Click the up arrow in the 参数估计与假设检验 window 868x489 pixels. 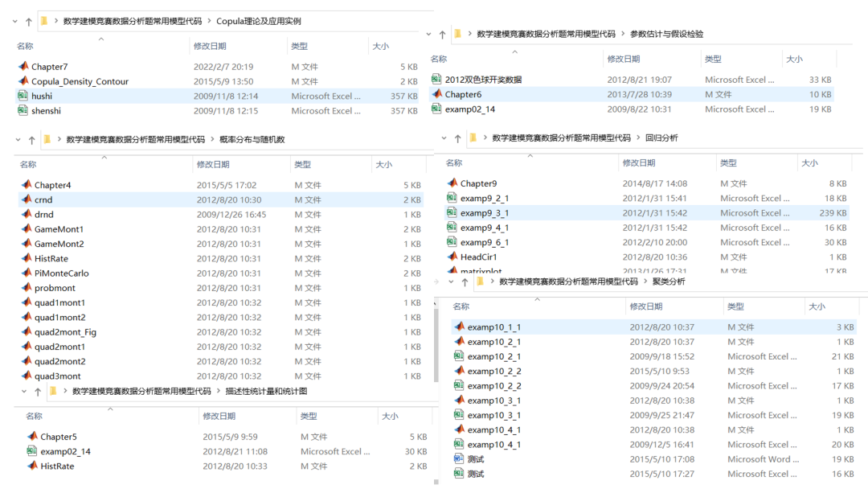pos(441,34)
